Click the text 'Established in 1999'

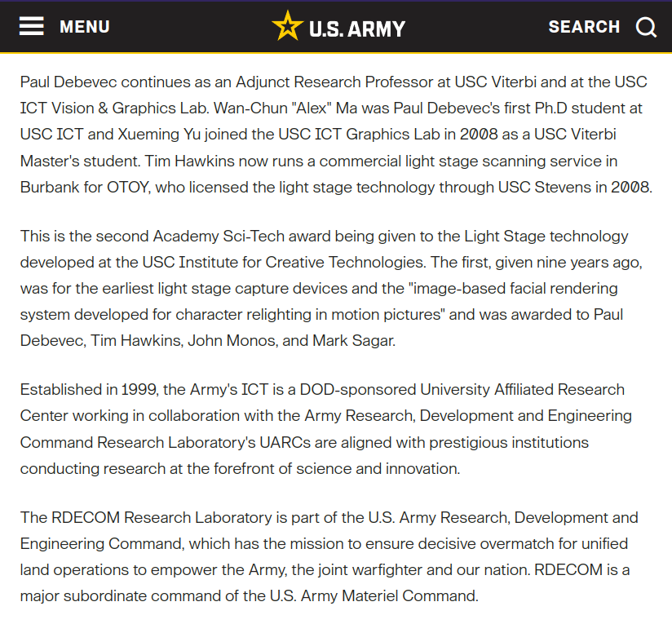pyautogui.click(x=88, y=390)
